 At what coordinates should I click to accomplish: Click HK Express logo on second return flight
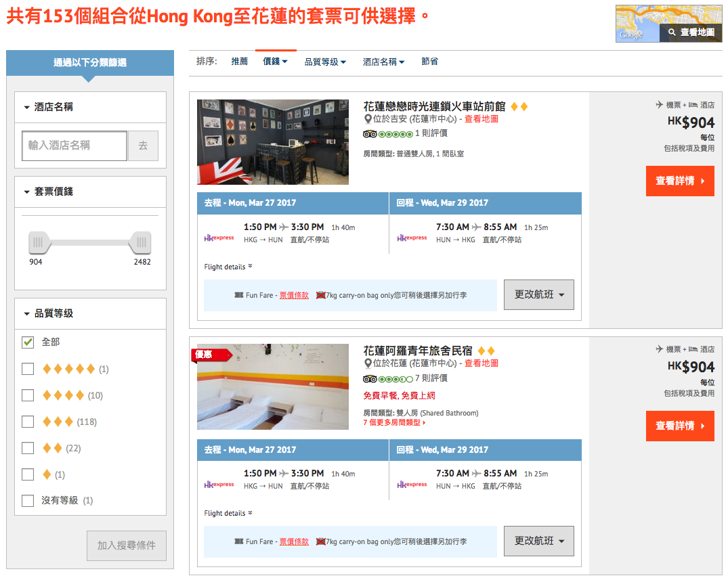tap(412, 485)
